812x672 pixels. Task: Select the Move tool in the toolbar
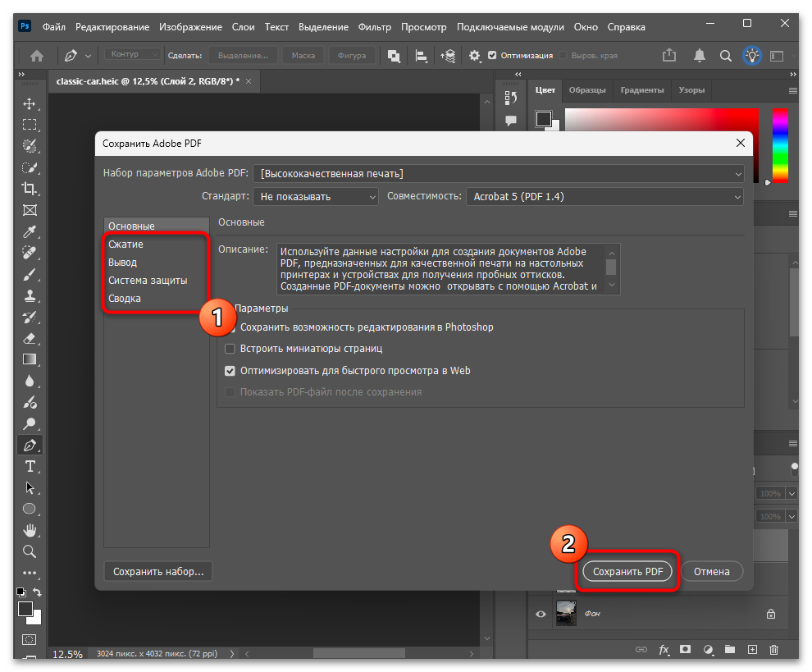[30, 103]
